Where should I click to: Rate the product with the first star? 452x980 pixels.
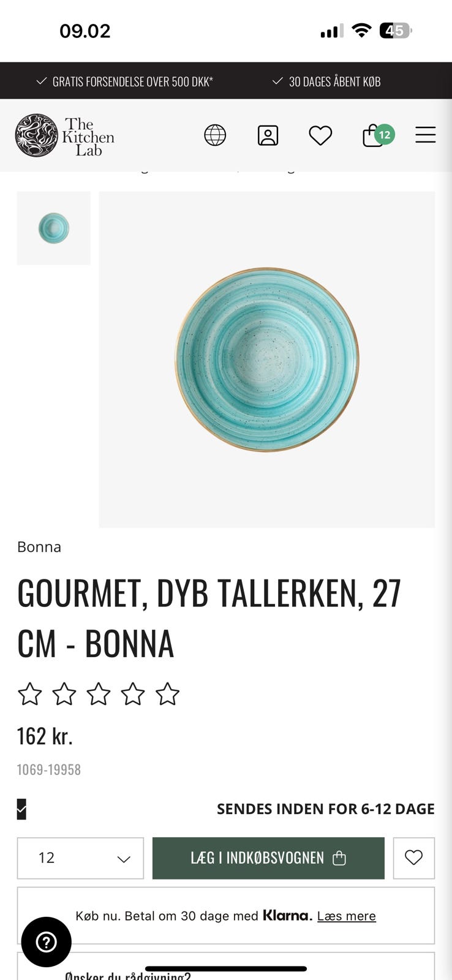[x=29, y=695]
